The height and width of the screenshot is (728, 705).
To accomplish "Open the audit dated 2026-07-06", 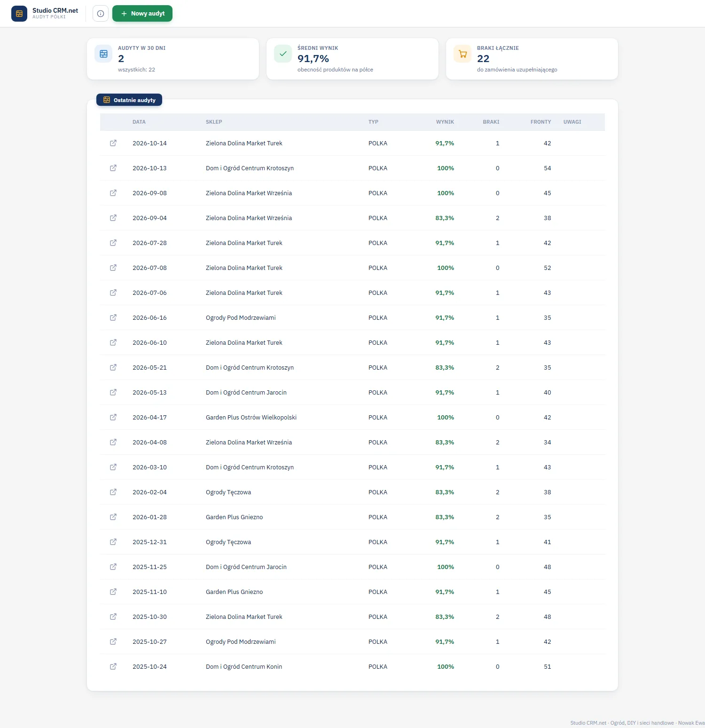I will [113, 293].
